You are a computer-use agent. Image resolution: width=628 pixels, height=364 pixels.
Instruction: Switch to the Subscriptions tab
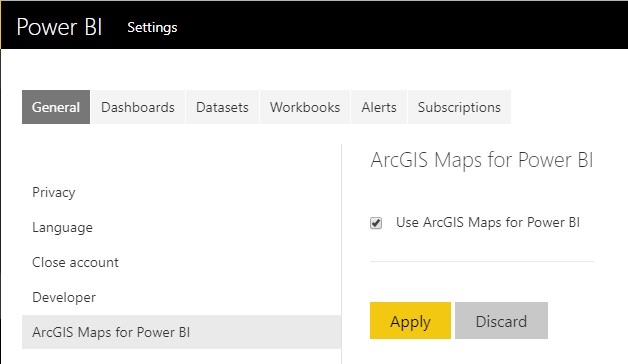tap(459, 107)
